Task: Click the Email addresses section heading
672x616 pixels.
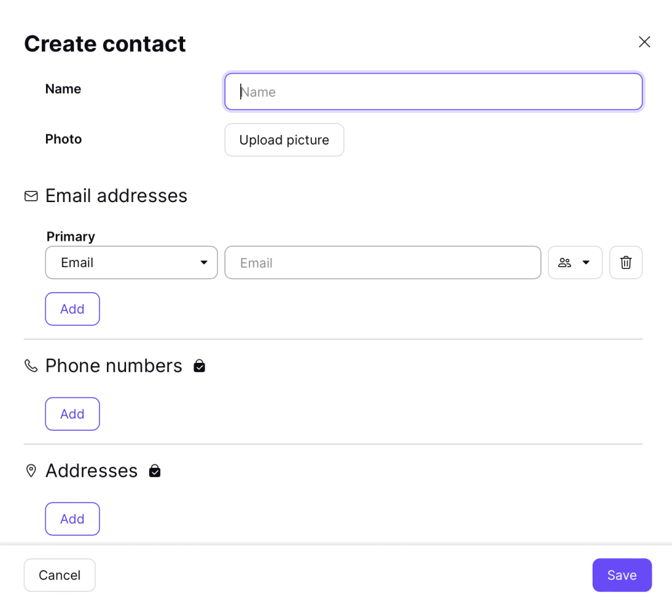Action: (116, 195)
